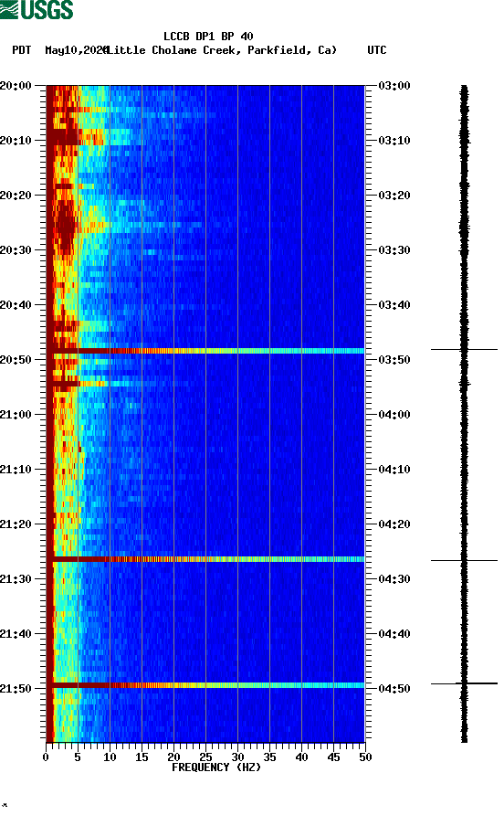Viewport: 504px width, 815px height.
Task: Click the 04:40 UTC time label
Action: pos(394,634)
